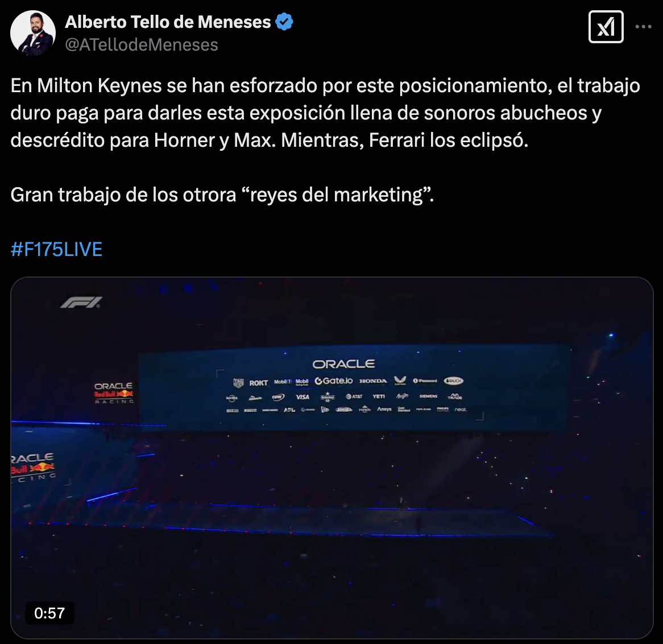
Task: Click the Gate.io sponsor logo
Action: 333,381
